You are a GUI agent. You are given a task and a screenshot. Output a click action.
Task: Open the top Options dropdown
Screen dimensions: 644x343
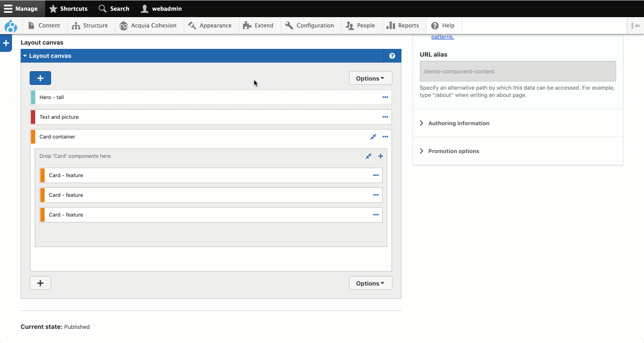point(371,78)
